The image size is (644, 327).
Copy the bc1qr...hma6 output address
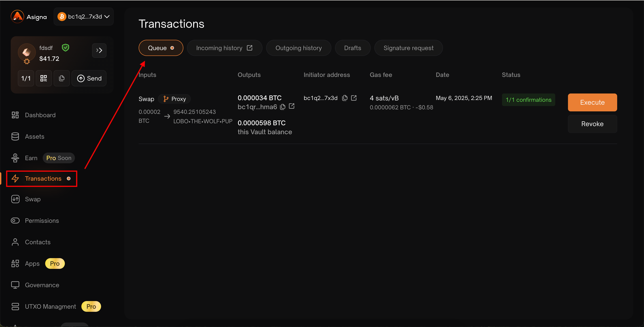click(283, 107)
